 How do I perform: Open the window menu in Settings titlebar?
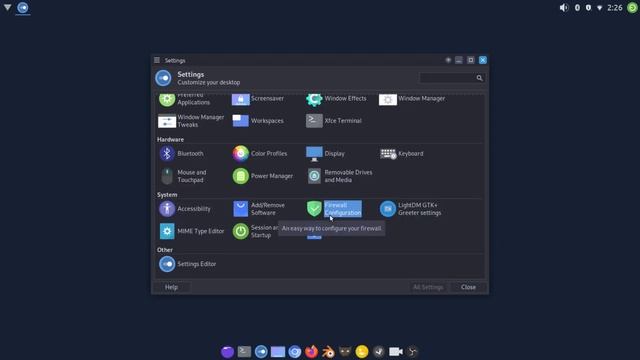tap(157, 60)
